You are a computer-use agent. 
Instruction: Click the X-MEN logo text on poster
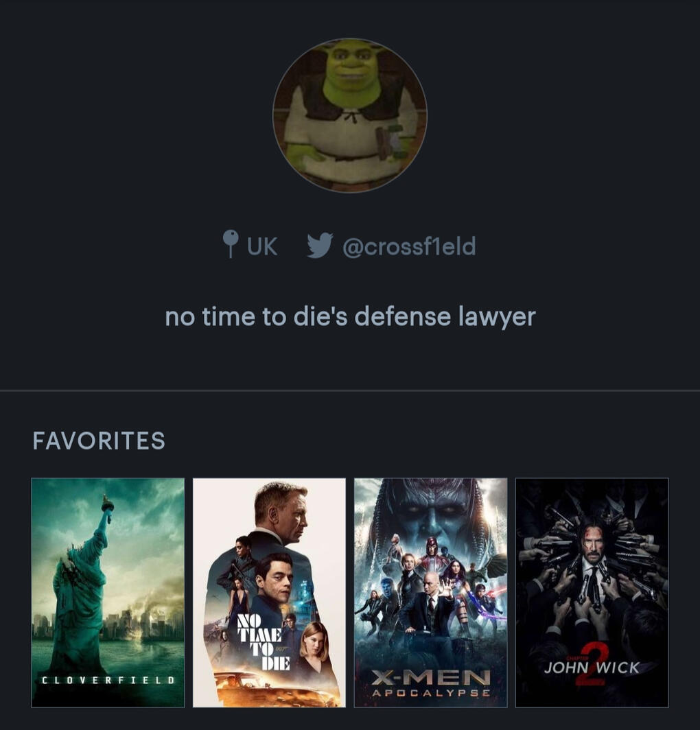(431, 677)
